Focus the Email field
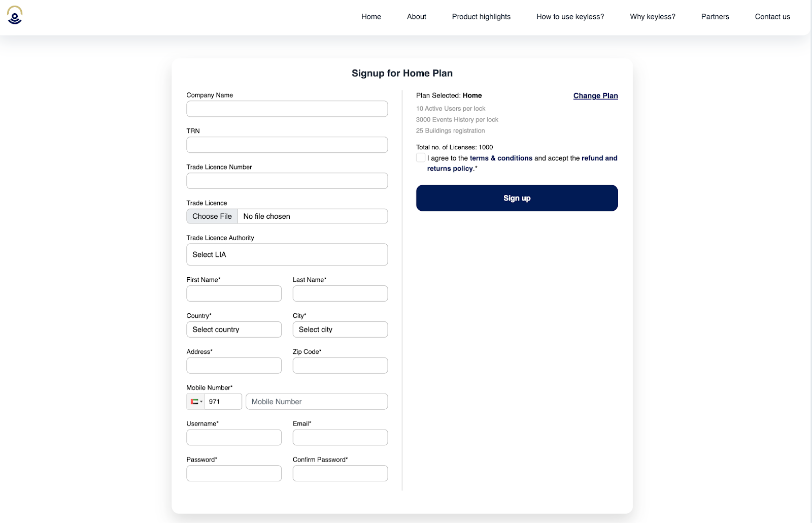The height and width of the screenshot is (523, 812). tap(341, 438)
